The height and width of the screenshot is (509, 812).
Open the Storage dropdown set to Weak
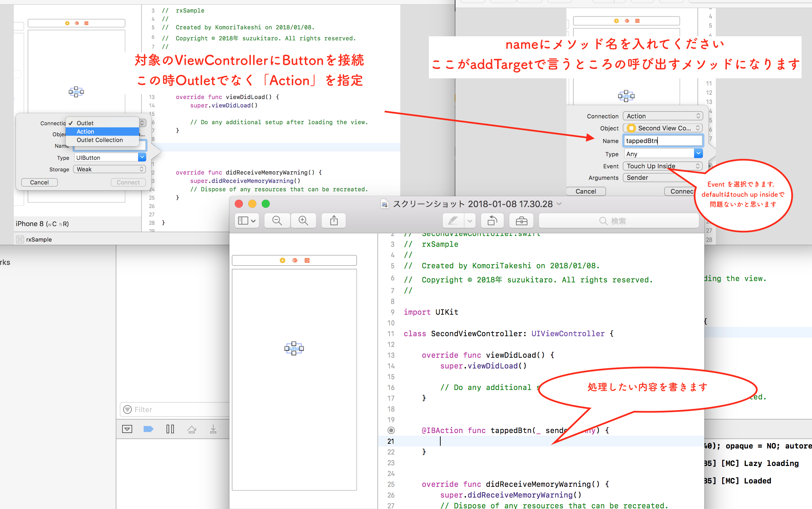click(x=109, y=169)
